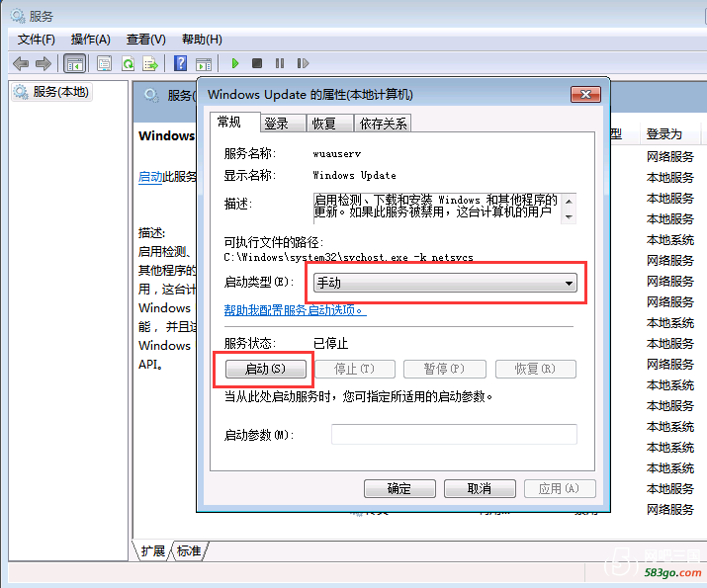Click the wuauserv service name text
Screen dimensions: 707x588
[x=337, y=153]
